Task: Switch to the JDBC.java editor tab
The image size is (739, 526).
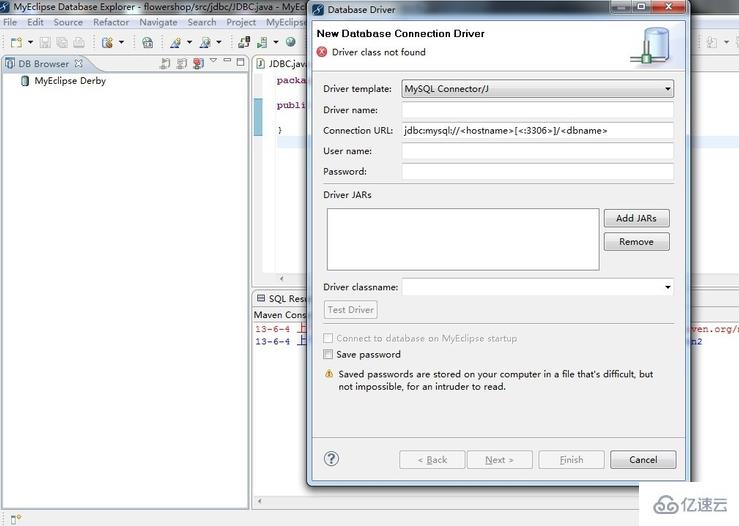Action: (x=286, y=64)
